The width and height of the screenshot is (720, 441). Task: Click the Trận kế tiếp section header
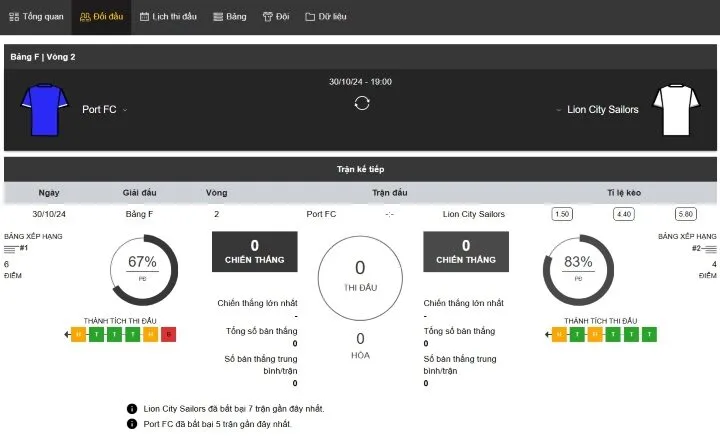(x=360, y=169)
